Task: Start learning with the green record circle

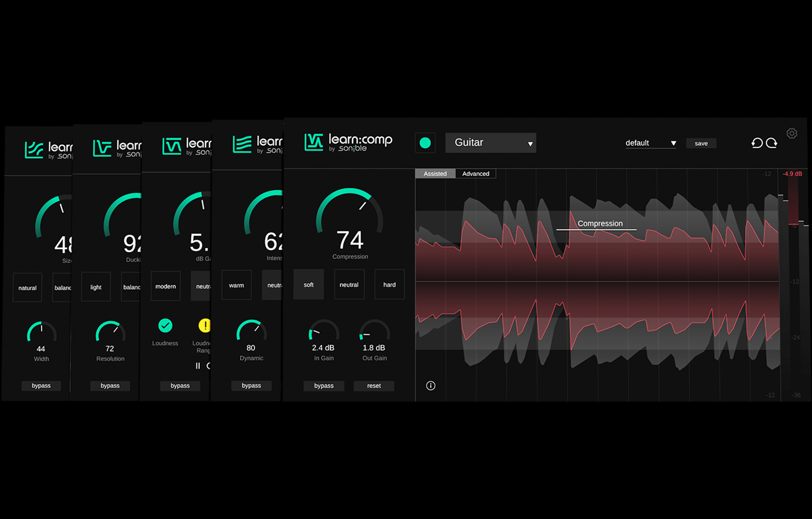Action: click(425, 143)
